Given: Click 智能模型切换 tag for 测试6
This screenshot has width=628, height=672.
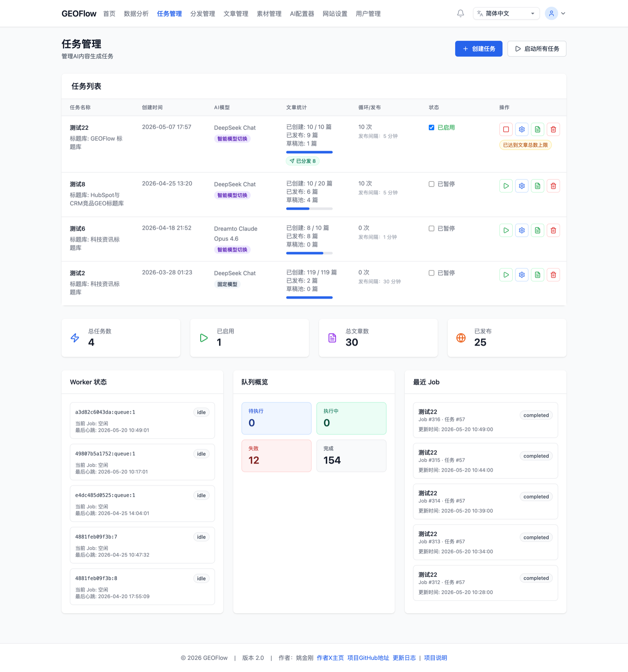Looking at the screenshot, I should [232, 250].
